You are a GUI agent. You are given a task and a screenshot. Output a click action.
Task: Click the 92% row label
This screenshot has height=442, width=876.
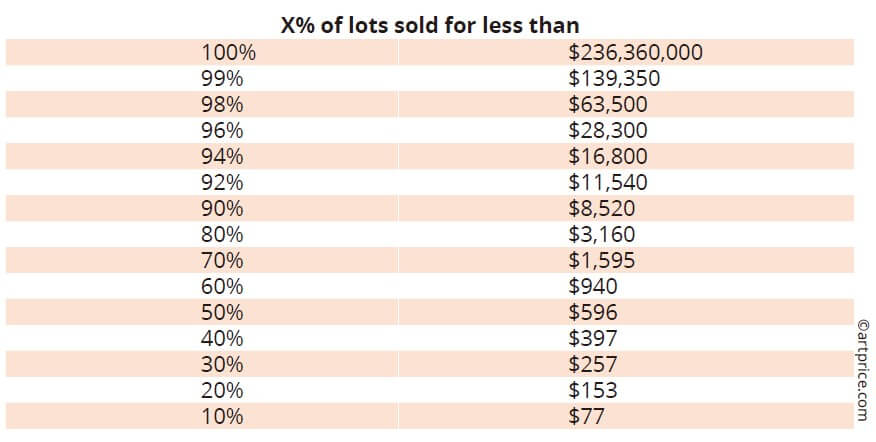point(223,181)
